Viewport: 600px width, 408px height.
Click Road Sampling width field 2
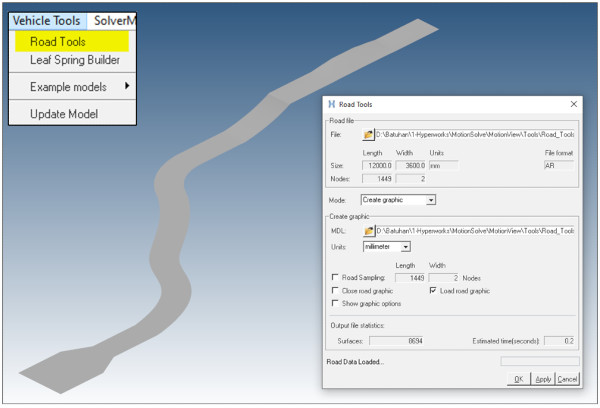(443, 278)
